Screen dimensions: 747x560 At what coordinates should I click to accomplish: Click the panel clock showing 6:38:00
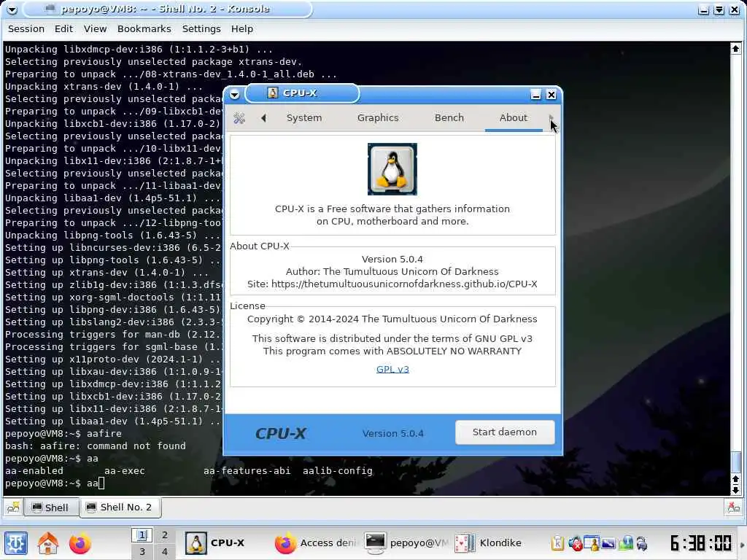pyautogui.click(x=701, y=542)
